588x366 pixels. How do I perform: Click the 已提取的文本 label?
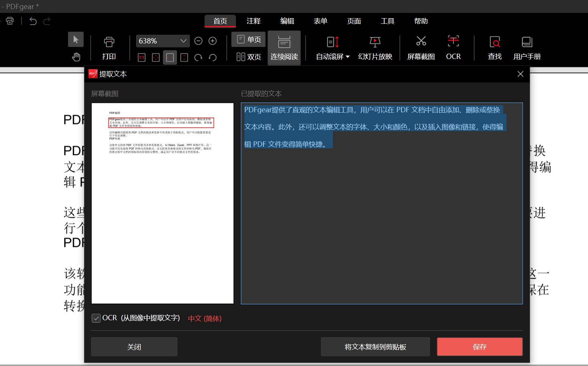(261, 94)
